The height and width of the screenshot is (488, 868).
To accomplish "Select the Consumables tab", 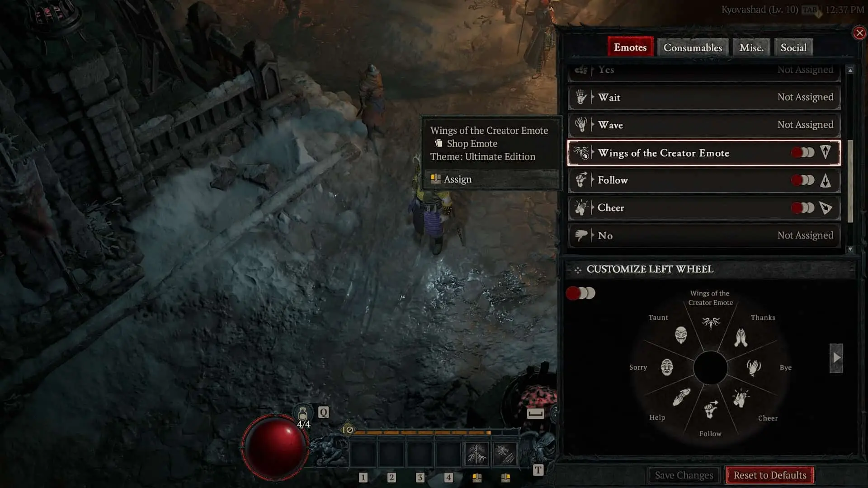I will (x=693, y=47).
